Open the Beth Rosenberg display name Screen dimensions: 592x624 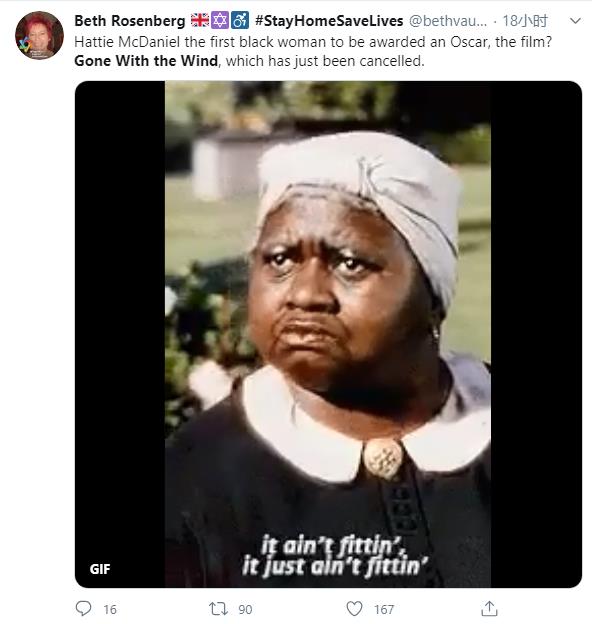tap(130, 21)
